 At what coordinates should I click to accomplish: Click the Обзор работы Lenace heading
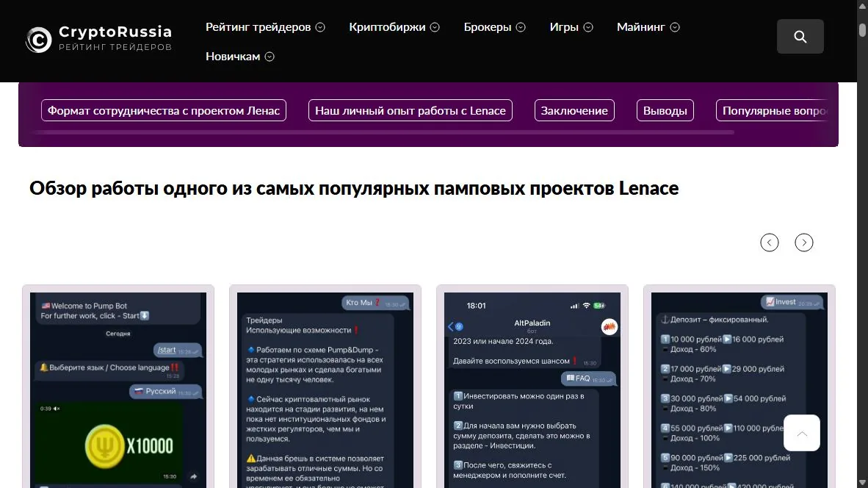tap(354, 188)
